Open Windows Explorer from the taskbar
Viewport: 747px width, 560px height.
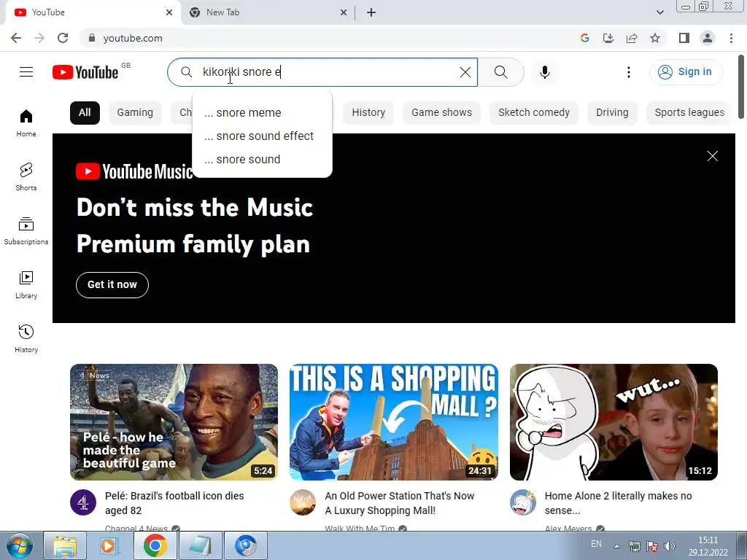click(65, 545)
